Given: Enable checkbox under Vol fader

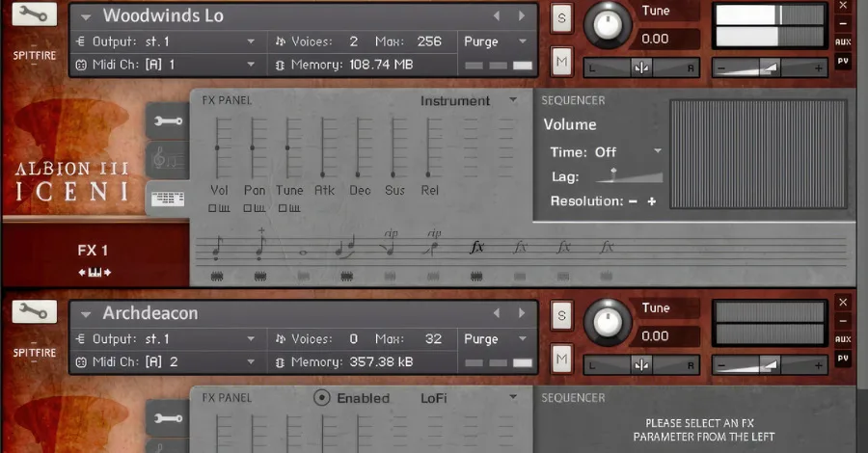Looking at the screenshot, I should pos(212,208).
